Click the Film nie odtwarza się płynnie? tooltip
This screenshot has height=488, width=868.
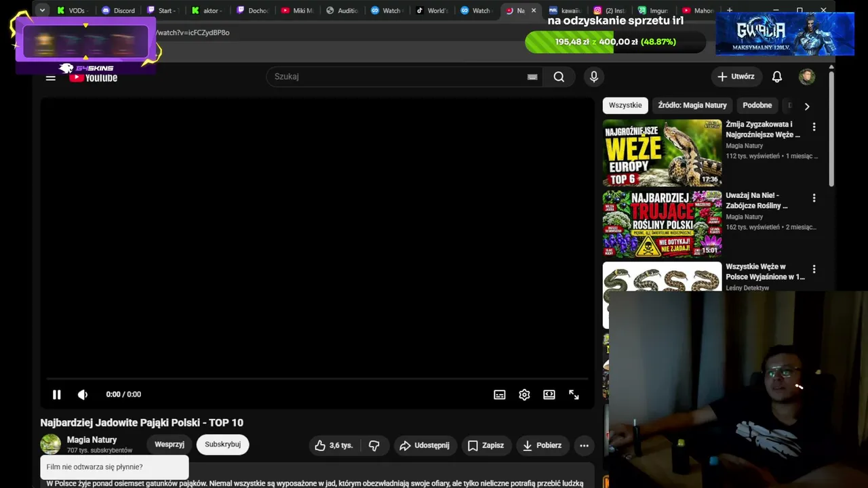tap(114, 467)
